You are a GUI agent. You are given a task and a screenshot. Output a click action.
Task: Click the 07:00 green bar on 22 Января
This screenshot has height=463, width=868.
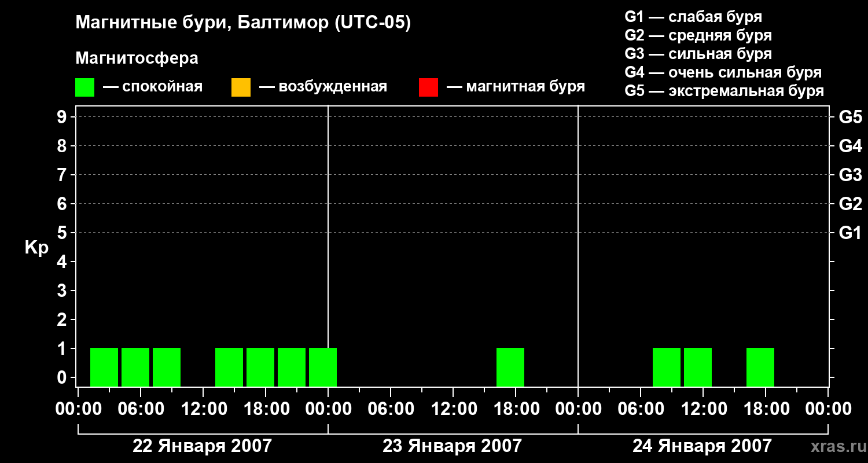[167, 367]
